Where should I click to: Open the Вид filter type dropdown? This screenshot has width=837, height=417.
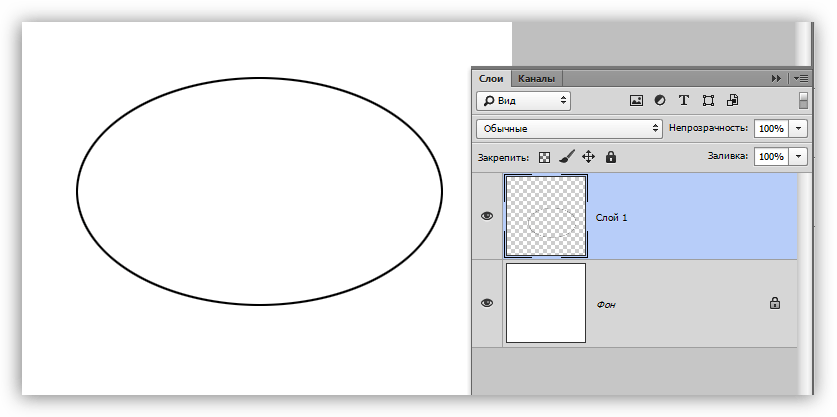(x=523, y=101)
